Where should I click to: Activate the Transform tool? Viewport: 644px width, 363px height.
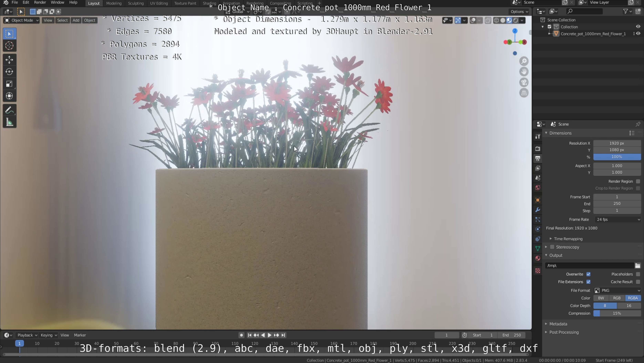coord(9,96)
